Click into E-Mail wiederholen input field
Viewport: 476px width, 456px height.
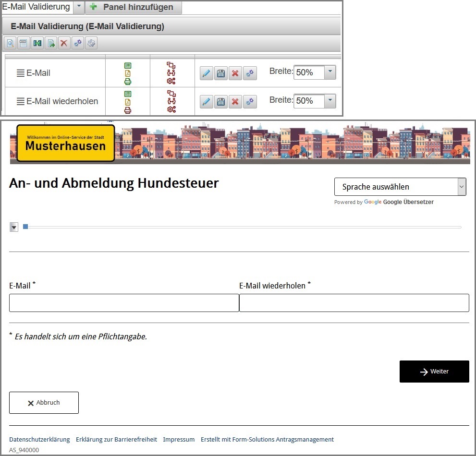point(354,303)
